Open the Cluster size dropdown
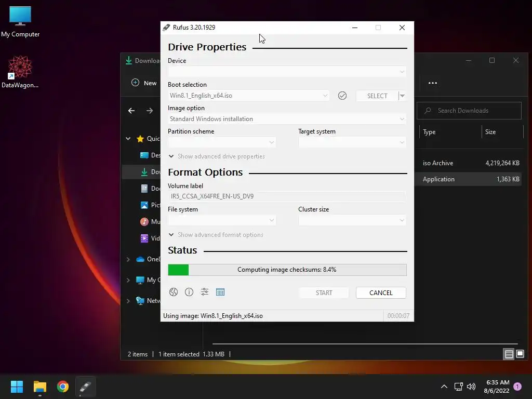 pos(352,220)
